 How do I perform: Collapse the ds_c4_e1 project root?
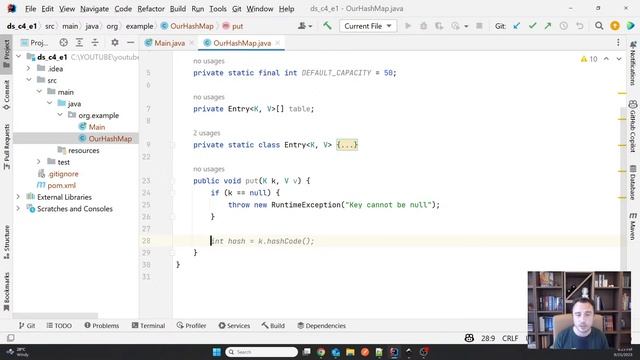(19, 57)
